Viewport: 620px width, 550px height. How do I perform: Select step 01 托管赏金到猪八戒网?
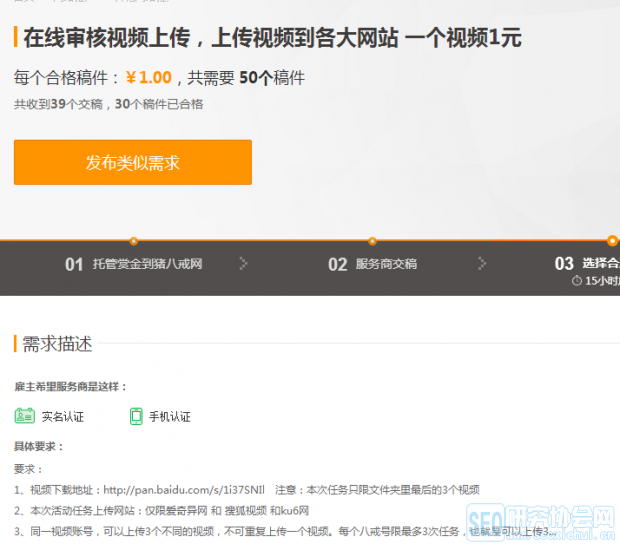coord(134,265)
